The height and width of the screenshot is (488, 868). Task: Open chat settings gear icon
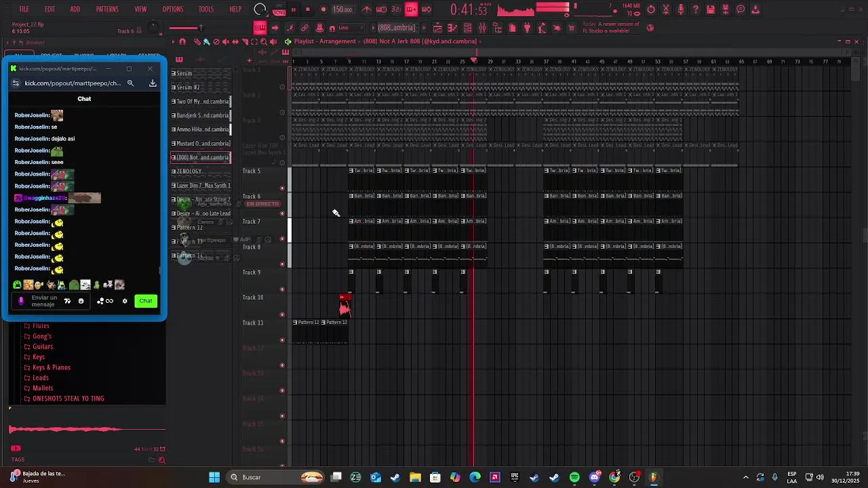(125, 301)
